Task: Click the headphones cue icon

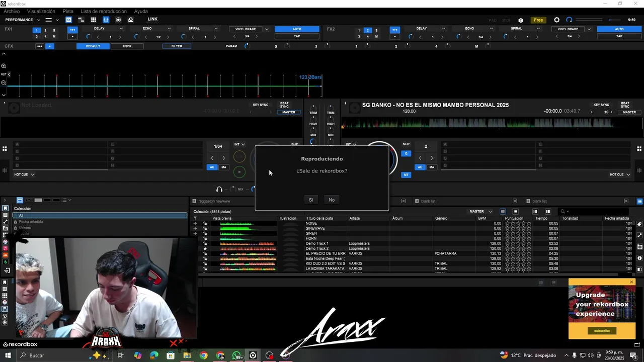Action: [219, 189]
